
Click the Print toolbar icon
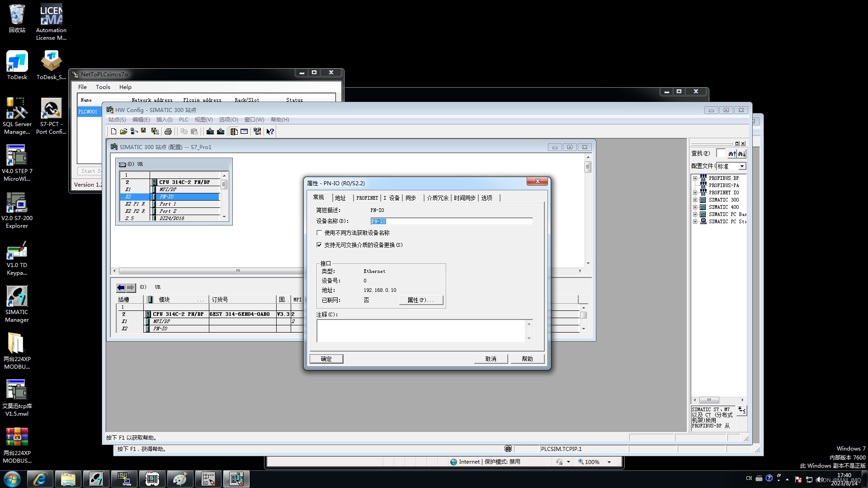(x=168, y=131)
